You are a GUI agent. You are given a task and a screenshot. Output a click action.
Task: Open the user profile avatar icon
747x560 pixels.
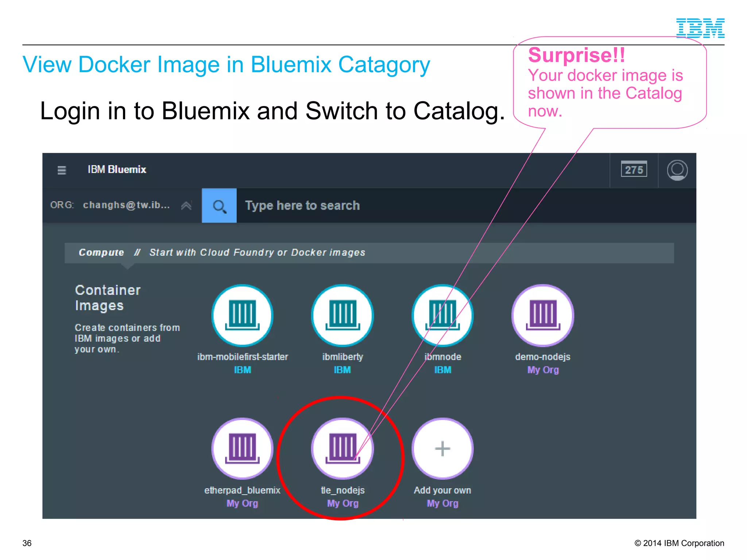tap(677, 170)
